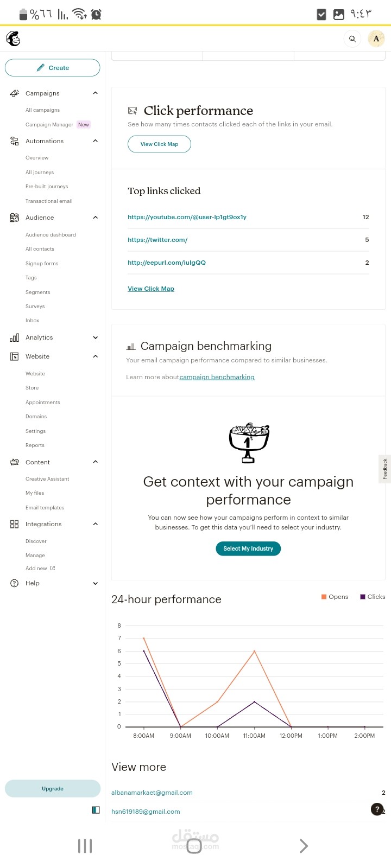Click the View Click Map outlined button
The width and height of the screenshot is (391, 868).
(x=159, y=144)
